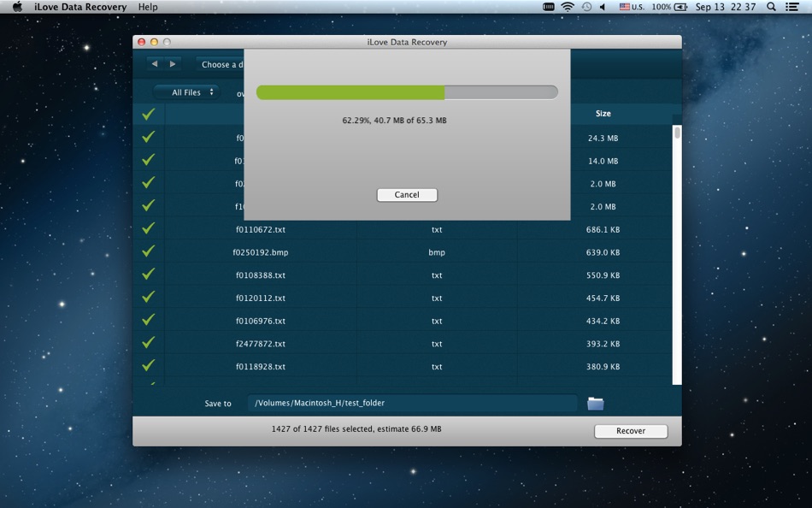
Task: Click the 686.1 KB size cell
Action: 603,230
